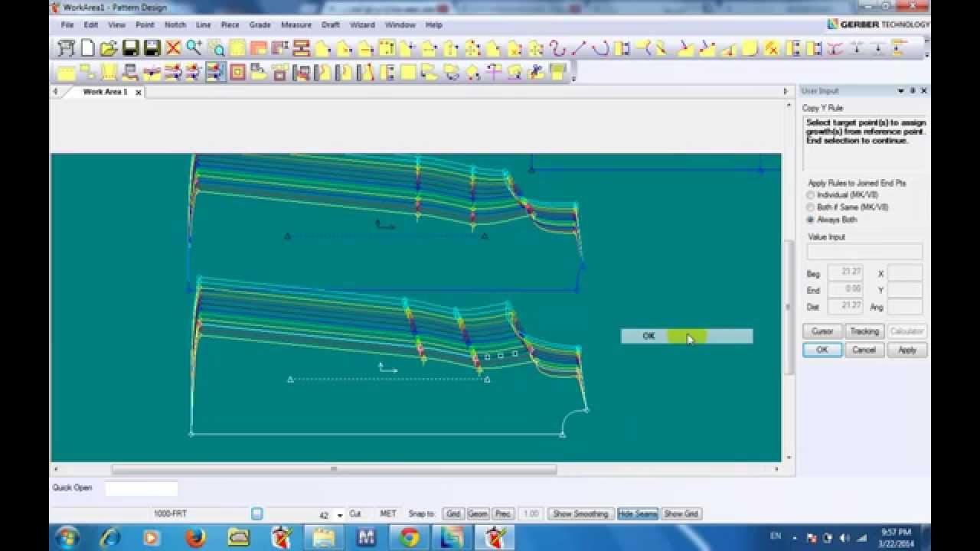
Task: Open the Wizard menu
Action: 362,24
